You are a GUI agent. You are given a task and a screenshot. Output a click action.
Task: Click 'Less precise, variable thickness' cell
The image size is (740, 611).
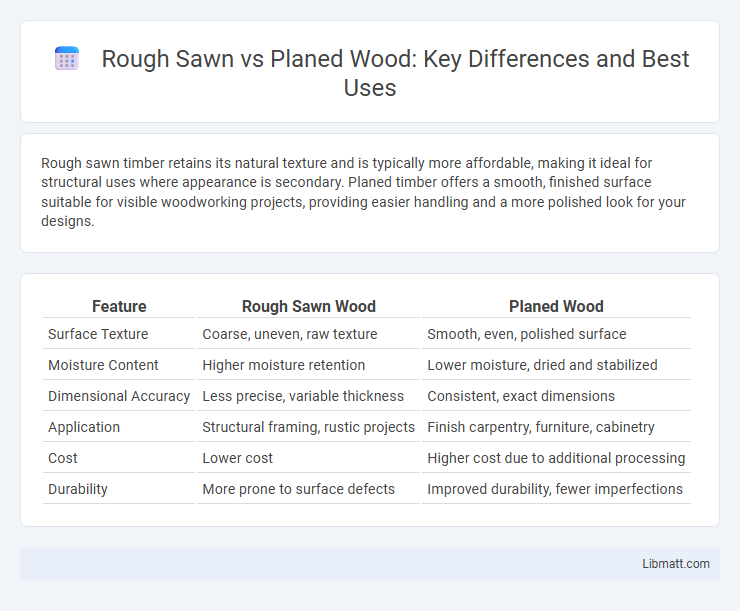click(x=303, y=396)
